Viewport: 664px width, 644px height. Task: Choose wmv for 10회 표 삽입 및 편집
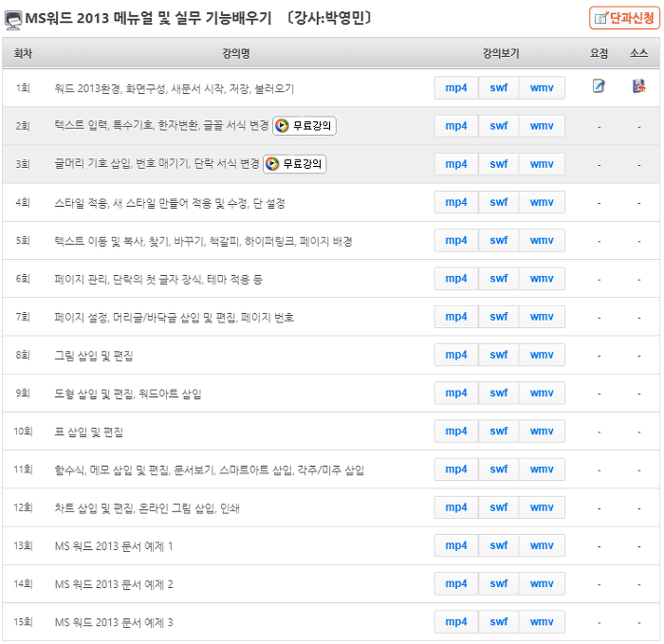pyautogui.click(x=542, y=431)
